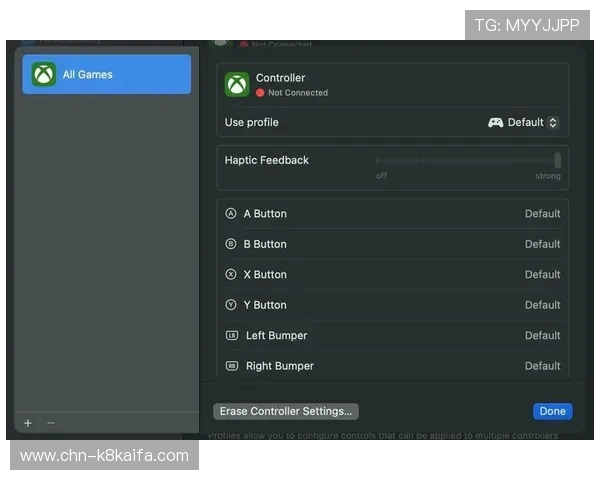Open Left Bumper Default mapping

[542, 335]
